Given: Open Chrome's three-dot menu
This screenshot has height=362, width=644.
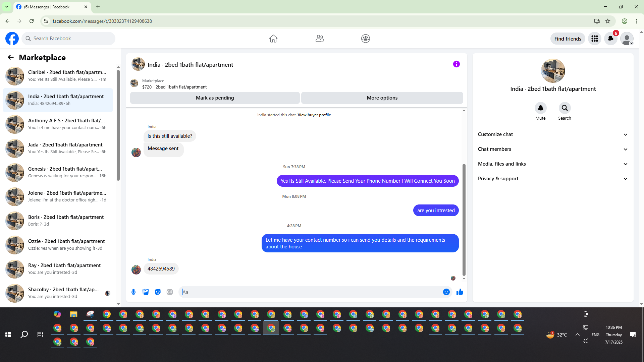Looking at the screenshot, I should pos(637,21).
